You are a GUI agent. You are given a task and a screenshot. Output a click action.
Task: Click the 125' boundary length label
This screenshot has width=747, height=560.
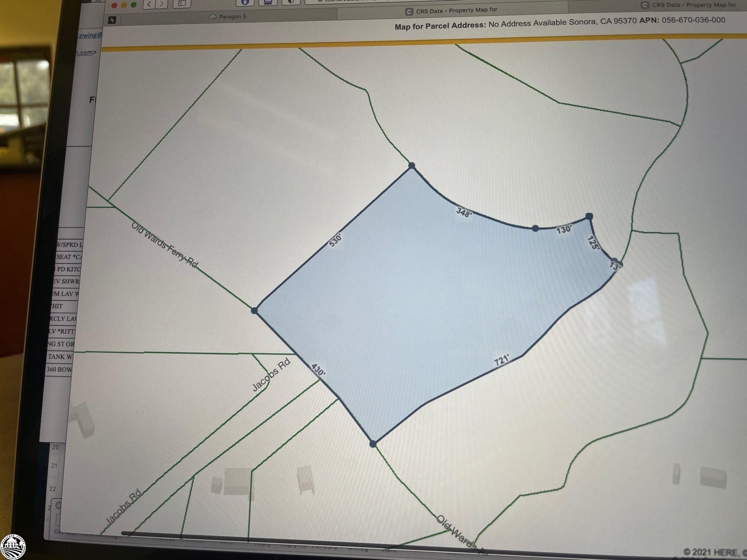coord(593,243)
